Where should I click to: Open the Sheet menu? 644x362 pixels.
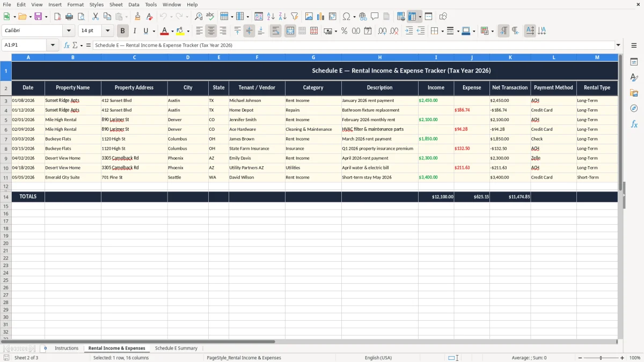[x=116, y=4]
